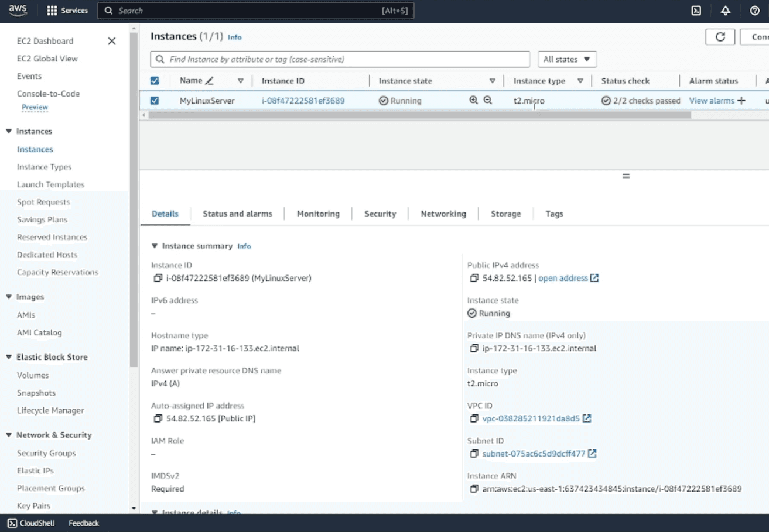
Task: Uncheck the MyLinuxServer row checkbox
Action: pos(155,101)
